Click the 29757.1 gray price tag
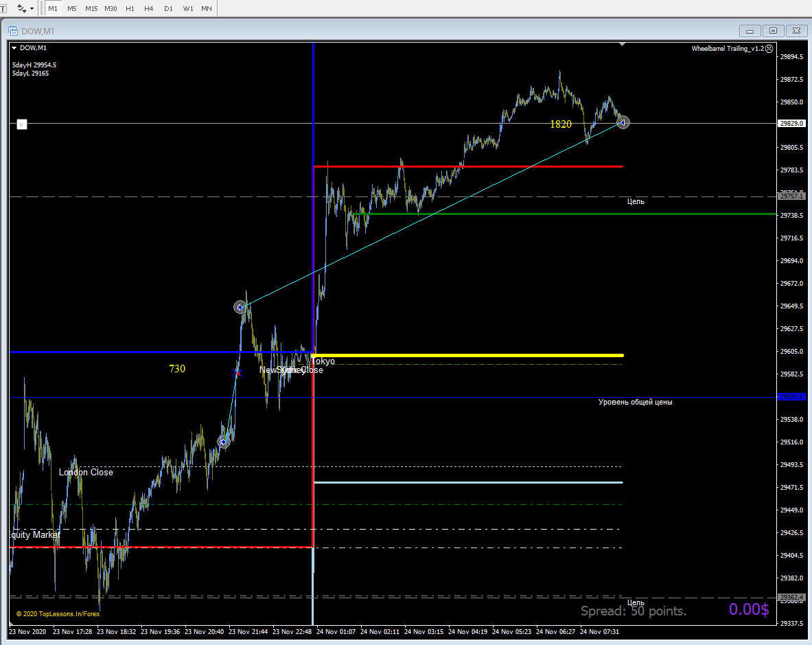The image size is (812, 645). (x=792, y=196)
